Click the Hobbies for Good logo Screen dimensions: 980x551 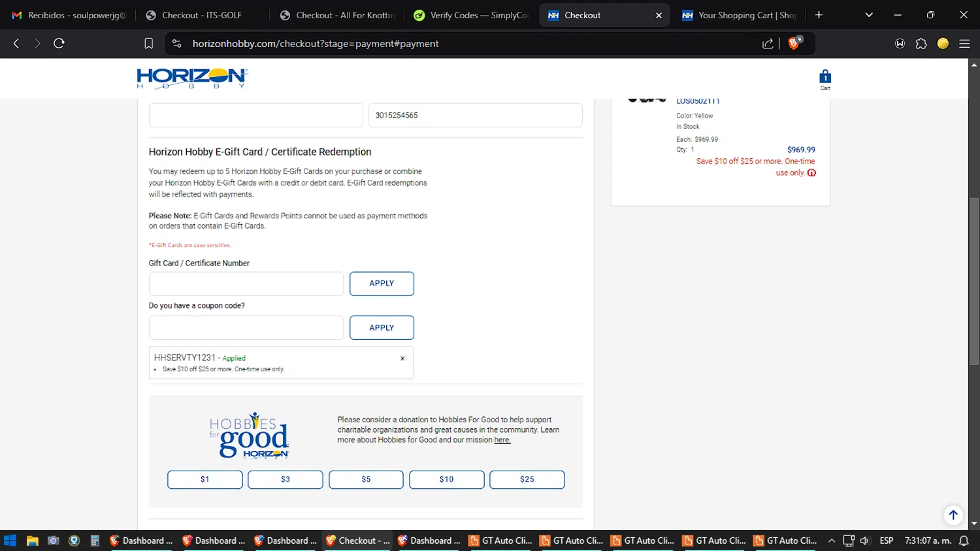pyautogui.click(x=250, y=435)
